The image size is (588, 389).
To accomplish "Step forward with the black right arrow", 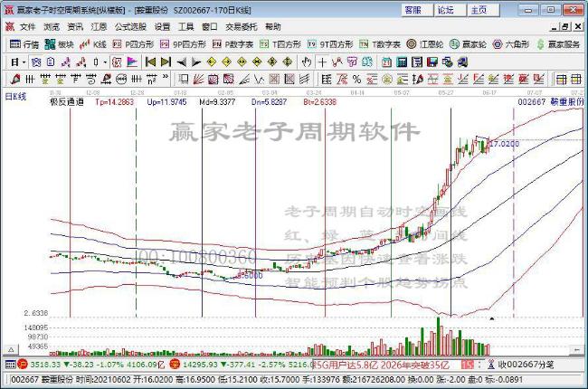I will tap(196, 62).
